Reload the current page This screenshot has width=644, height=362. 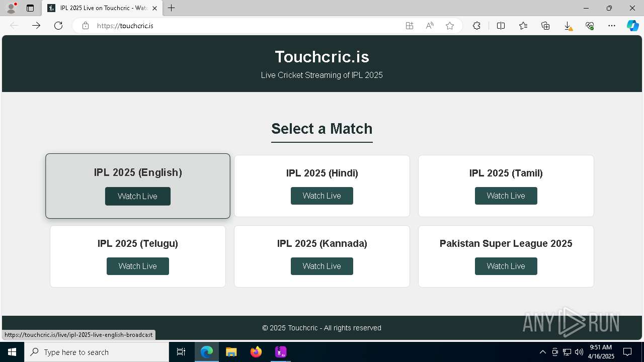58,26
